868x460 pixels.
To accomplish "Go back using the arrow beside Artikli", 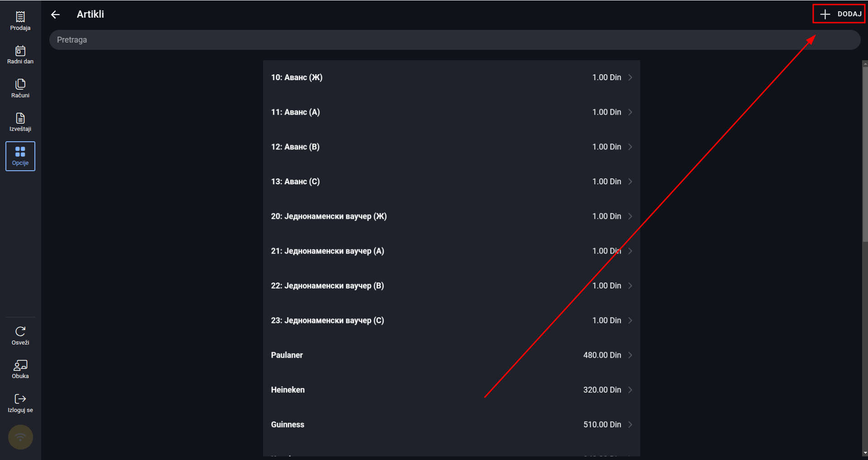I will click(x=55, y=14).
